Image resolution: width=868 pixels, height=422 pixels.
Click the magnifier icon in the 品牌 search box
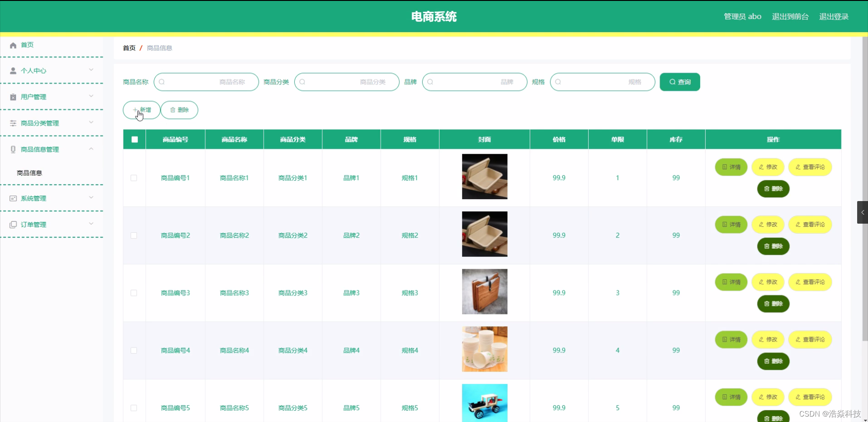point(430,82)
